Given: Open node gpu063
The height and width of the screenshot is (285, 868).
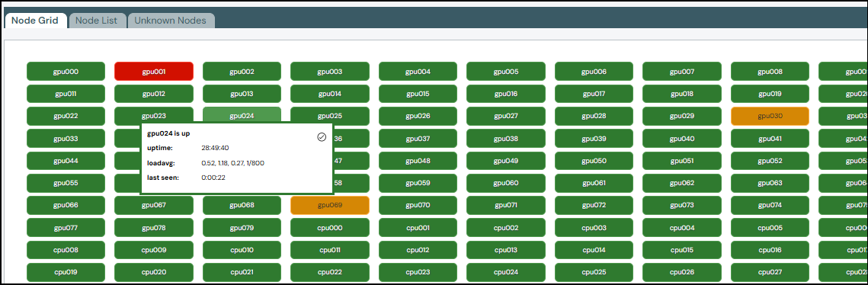Looking at the screenshot, I should (770, 183).
